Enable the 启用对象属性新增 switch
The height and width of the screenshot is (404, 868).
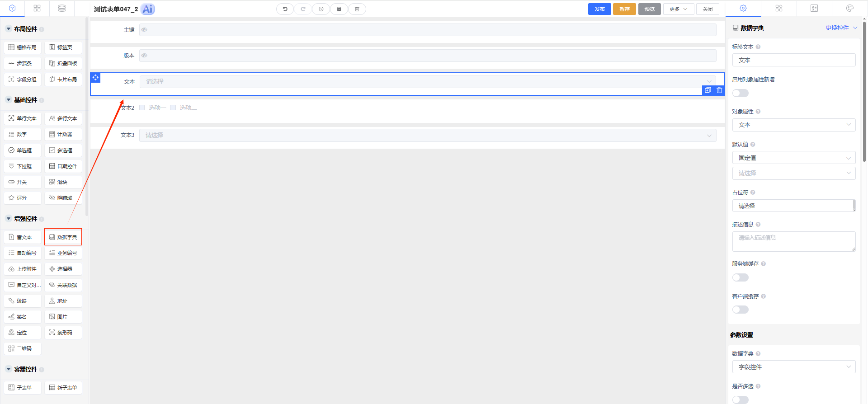[x=741, y=93]
